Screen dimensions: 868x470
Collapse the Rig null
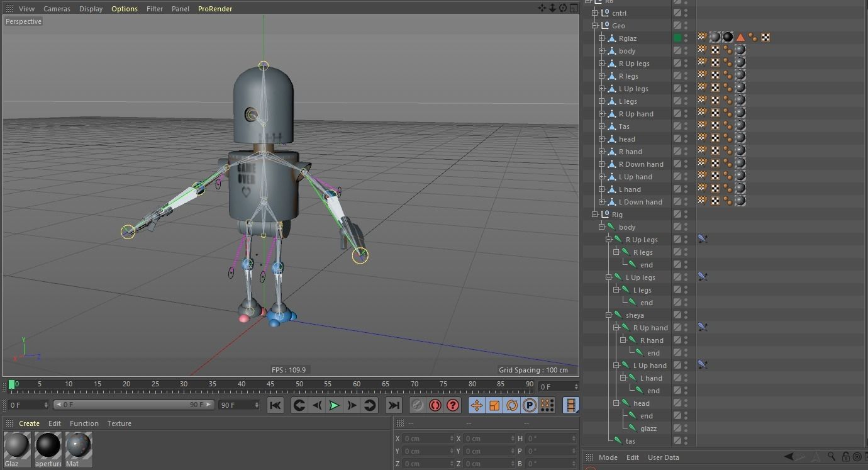pyautogui.click(x=594, y=214)
